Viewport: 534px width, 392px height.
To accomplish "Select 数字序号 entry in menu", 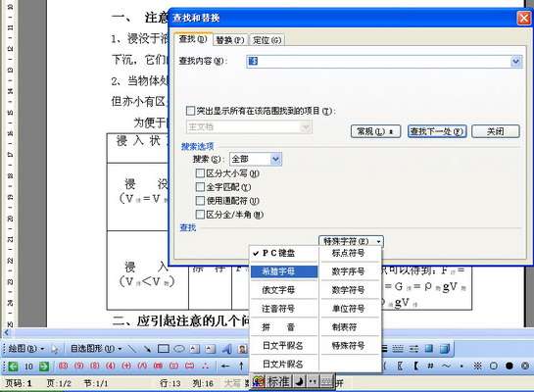I will 350,271.
